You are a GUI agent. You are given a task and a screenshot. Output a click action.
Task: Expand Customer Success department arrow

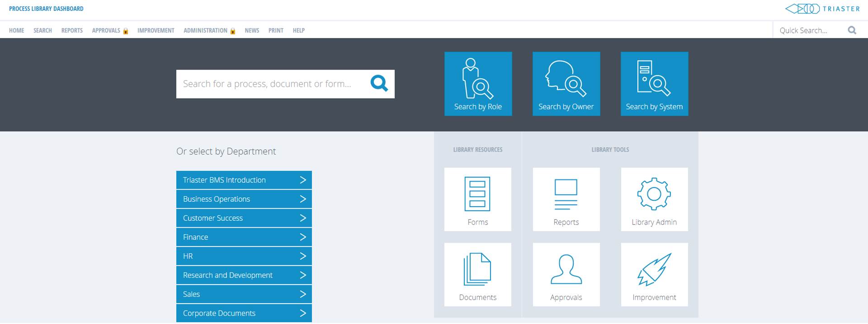(303, 218)
